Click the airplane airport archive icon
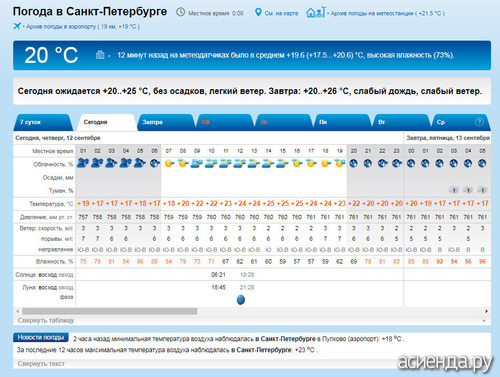This screenshot has width=500, height=377. tap(17, 26)
